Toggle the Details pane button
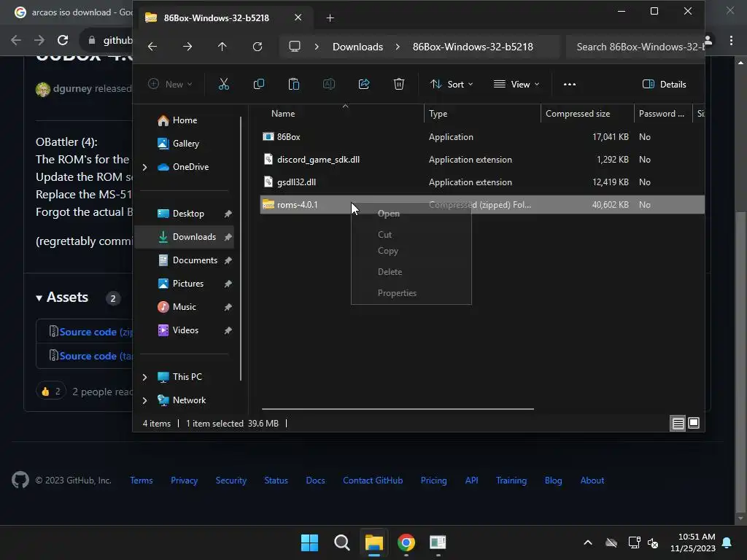The image size is (747, 560). 664,85
